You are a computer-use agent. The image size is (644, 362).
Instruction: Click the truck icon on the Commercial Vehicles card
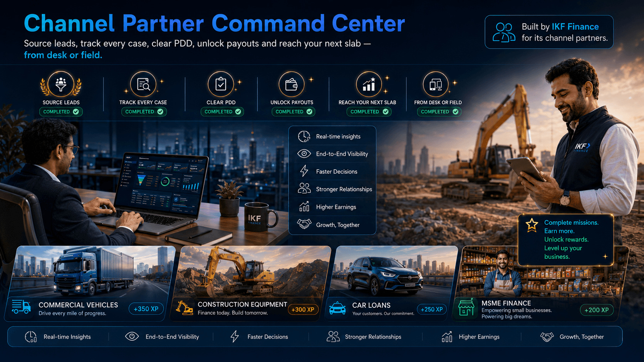tap(21, 307)
